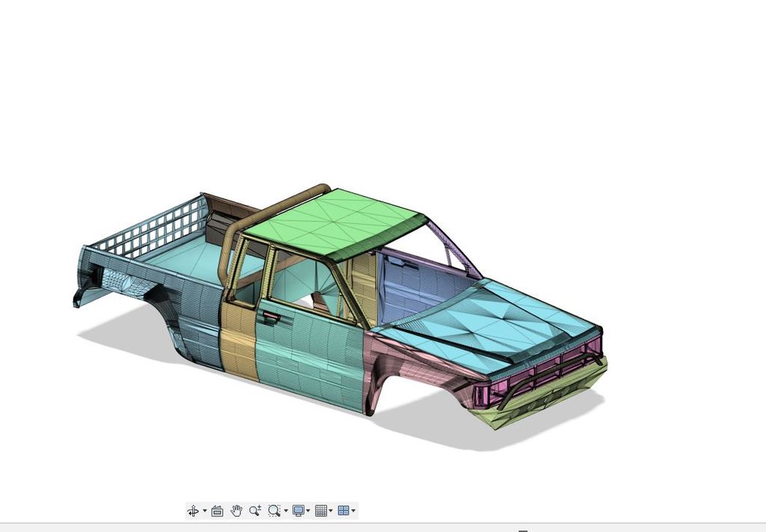Click the cyan hood surface
Screen dimensions: 766x532
tap(486, 329)
